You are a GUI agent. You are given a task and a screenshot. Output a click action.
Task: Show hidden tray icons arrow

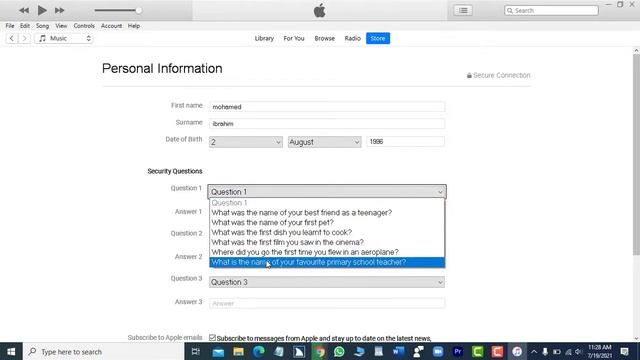click(534, 351)
